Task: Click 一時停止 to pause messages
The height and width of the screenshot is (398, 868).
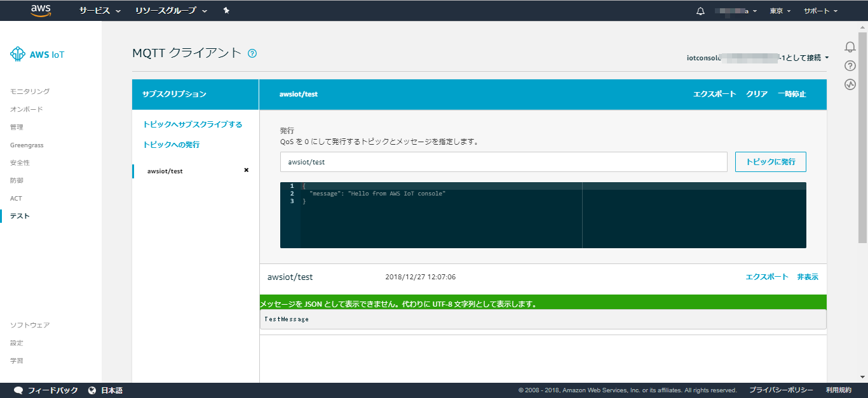Action: (792, 94)
